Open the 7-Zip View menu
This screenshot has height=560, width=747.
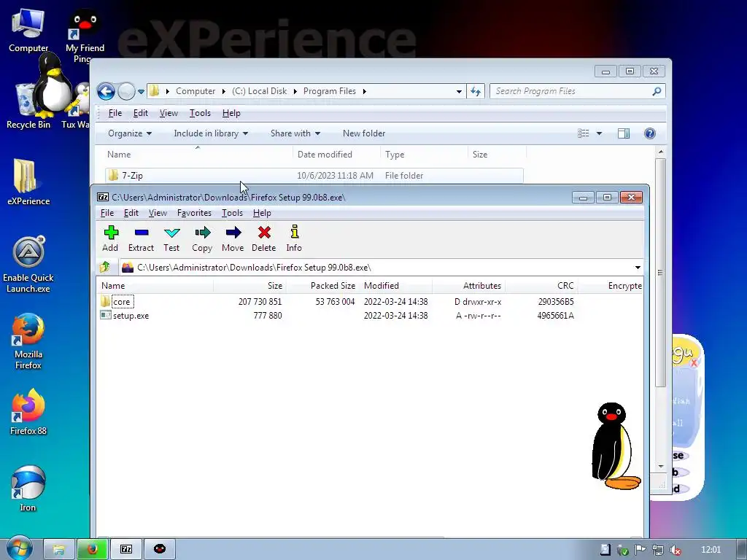[x=158, y=213]
